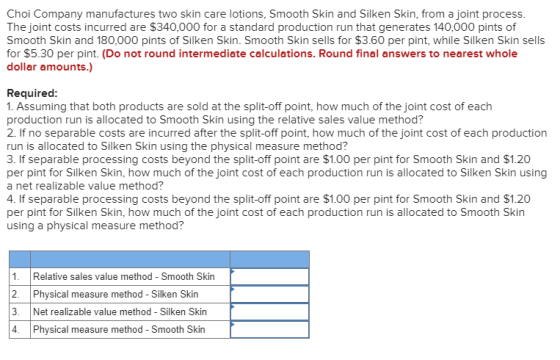Click the Net realizable value method answer field
560x360 pixels.
(270, 312)
